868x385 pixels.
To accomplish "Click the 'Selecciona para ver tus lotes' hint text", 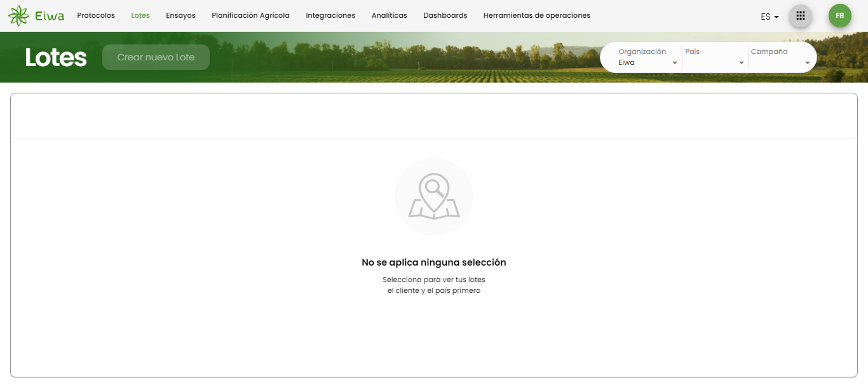I will coord(434,280).
